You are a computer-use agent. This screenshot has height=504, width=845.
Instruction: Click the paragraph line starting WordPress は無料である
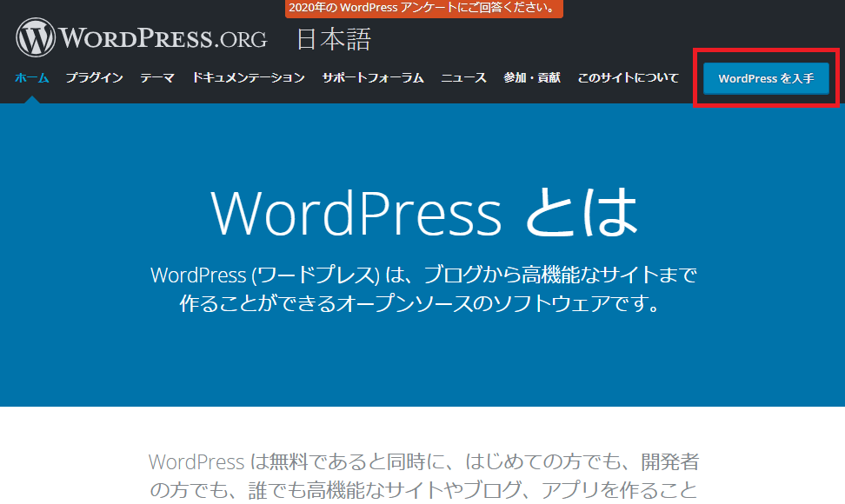click(422, 461)
